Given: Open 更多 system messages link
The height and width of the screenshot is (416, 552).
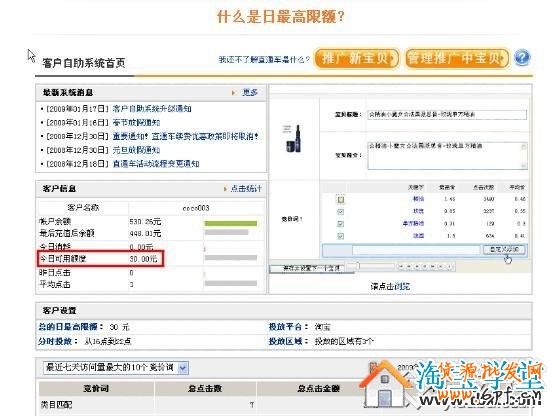Looking at the screenshot, I should (250, 93).
